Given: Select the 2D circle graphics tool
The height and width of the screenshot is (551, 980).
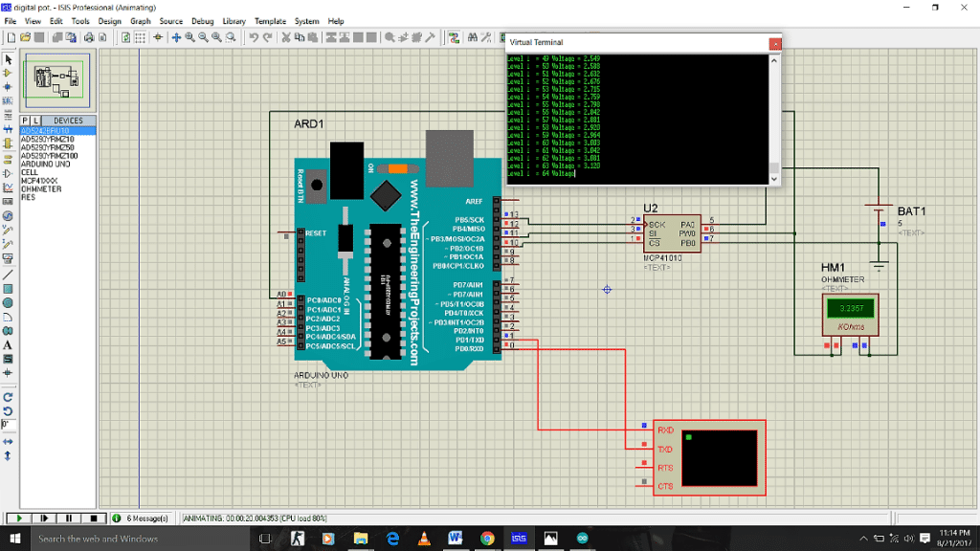Looking at the screenshot, I should pyautogui.click(x=9, y=303).
